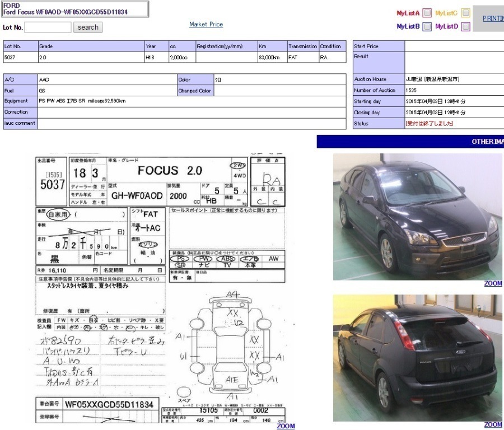504x430 pixels.
Task: Click the Starting day date value
Action: [435, 101]
